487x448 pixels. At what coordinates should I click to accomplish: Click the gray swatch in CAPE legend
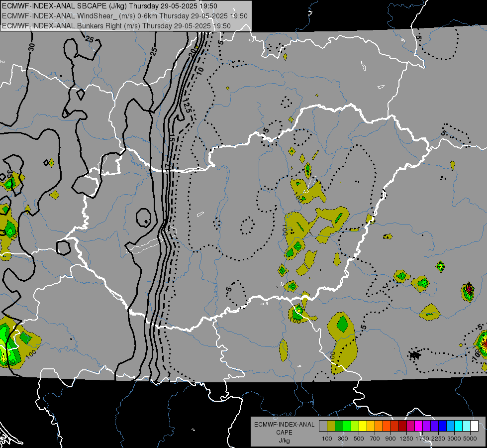click(x=323, y=426)
